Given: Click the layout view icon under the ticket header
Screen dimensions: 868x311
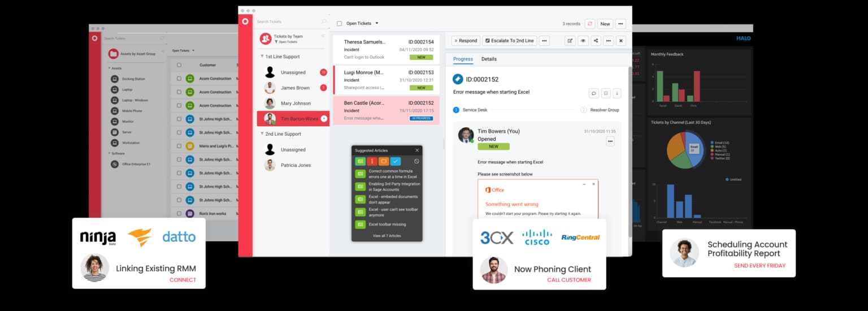Looking at the screenshot, I should click(x=605, y=93).
